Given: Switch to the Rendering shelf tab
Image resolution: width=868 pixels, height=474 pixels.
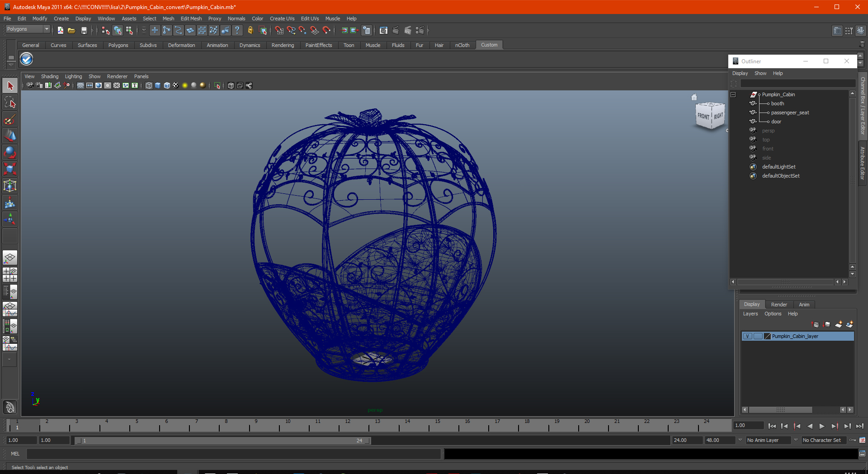Looking at the screenshot, I should click(x=283, y=45).
